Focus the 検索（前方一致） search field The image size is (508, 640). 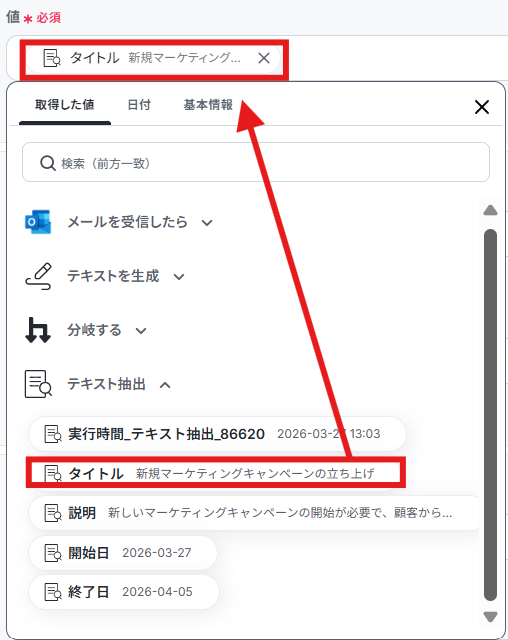[256, 162]
